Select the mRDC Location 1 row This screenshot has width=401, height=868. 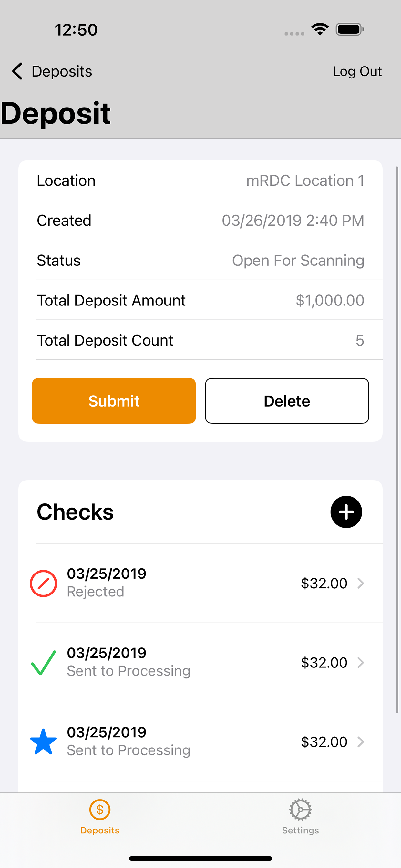click(200, 180)
